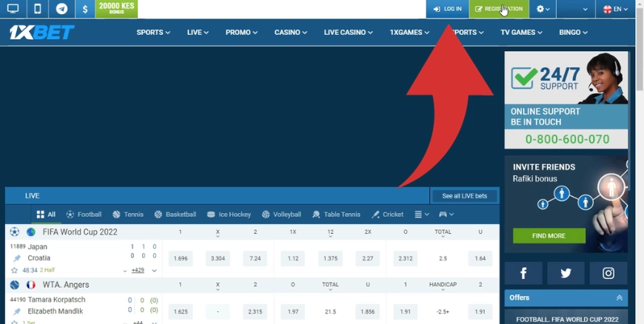Click the FIND MORE button
Image resolution: width=644 pixels, height=324 pixels.
[x=549, y=236]
